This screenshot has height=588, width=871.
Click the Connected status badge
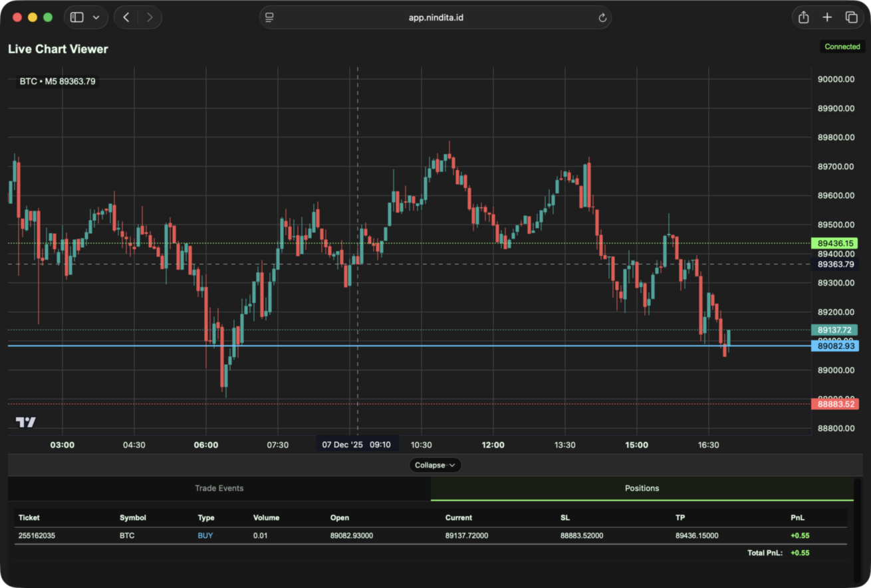click(842, 47)
